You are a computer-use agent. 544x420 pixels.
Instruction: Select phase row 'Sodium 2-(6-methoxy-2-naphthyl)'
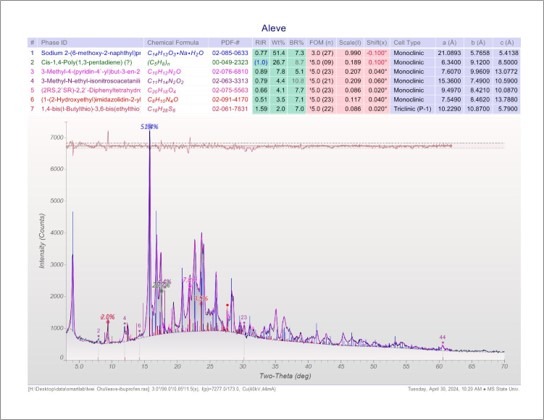pos(274,53)
